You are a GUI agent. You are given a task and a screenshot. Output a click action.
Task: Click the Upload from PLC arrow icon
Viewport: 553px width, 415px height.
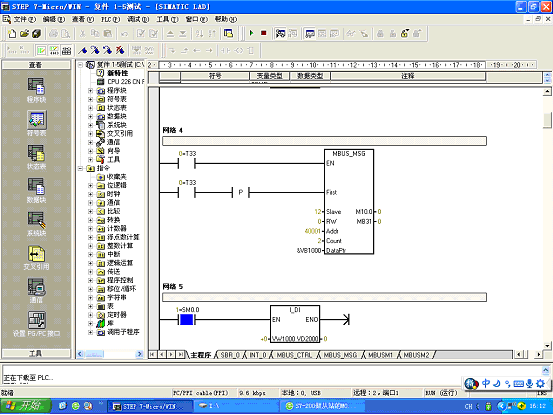point(170,33)
